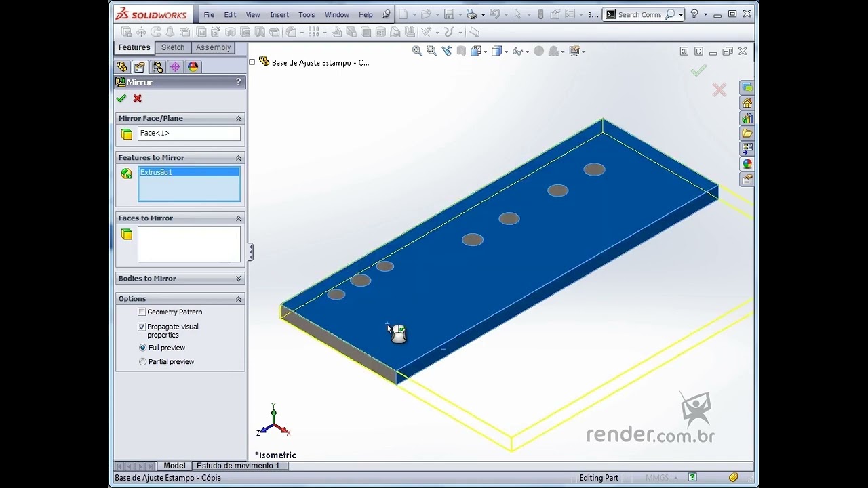Screen dimensions: 868x488
Task: Select the Partial preview radio button
Action: (142, 362)
